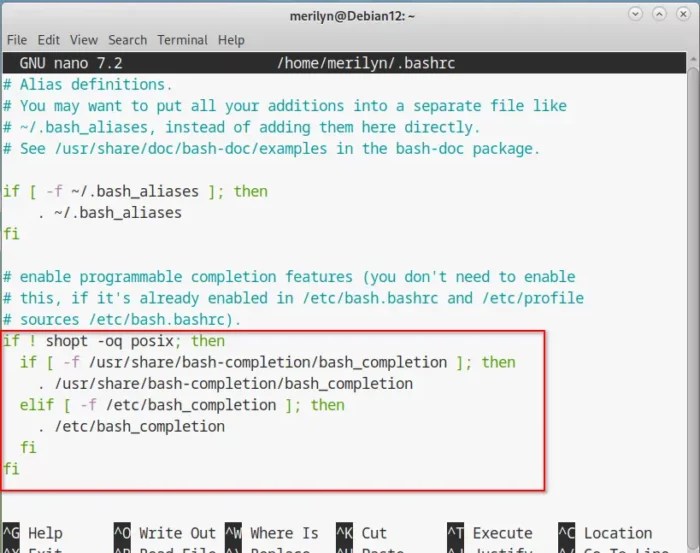Click the 'fi' below the '. ~/.bash_aliases' line
This screenshot has height=553, width=700.
click(11, 234)
